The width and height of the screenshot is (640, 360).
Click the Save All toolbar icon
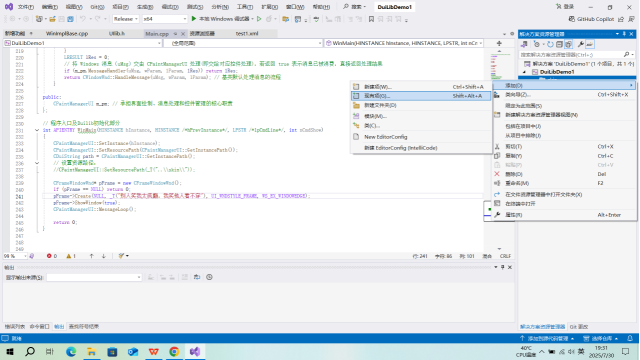[x=70, y=19]
